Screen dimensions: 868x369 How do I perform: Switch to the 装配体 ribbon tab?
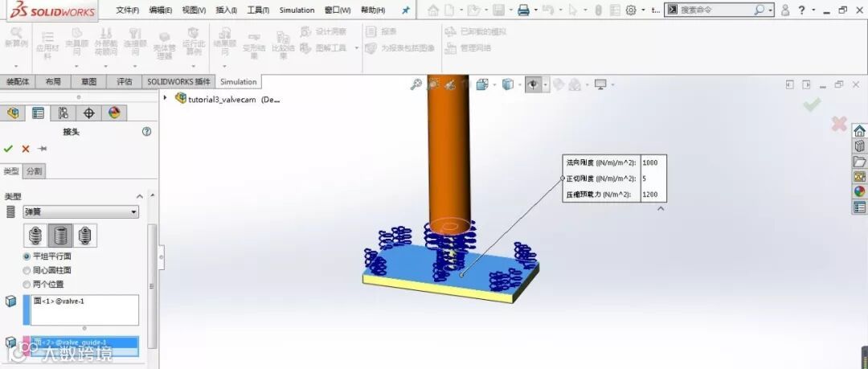pyautogui.click(x=18, y=81)
